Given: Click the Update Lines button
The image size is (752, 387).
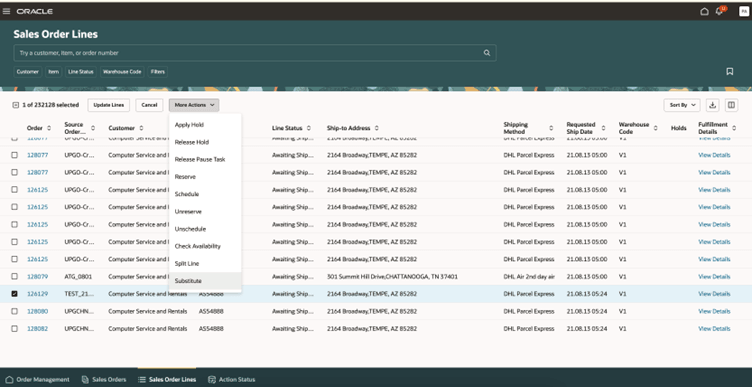Looking at the screenshot, I should click(x=108, y=105).
